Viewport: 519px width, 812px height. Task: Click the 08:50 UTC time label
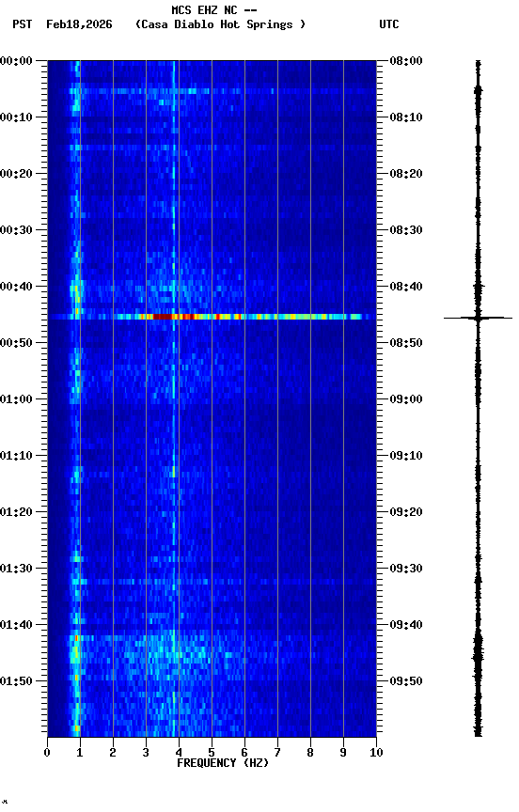406,343
